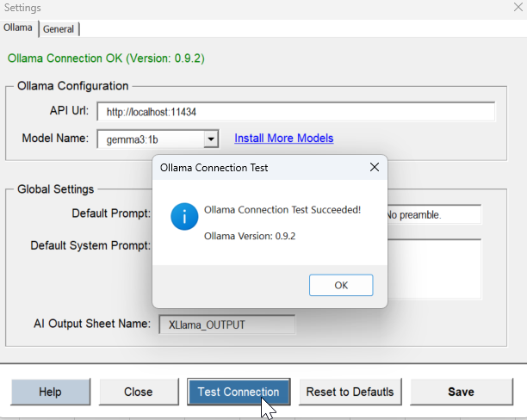527x420 pixels.
Task: Open the Install More Models link
Action: (283, 138)
